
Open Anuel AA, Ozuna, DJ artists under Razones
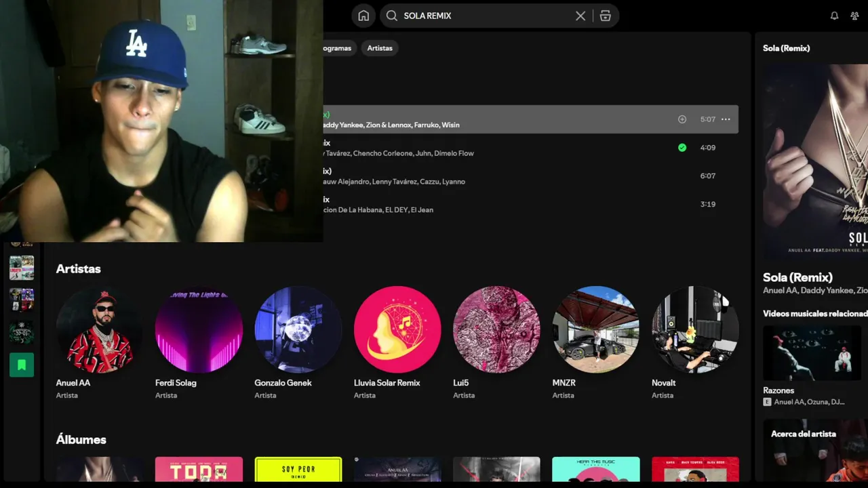(x=809, y=402)
